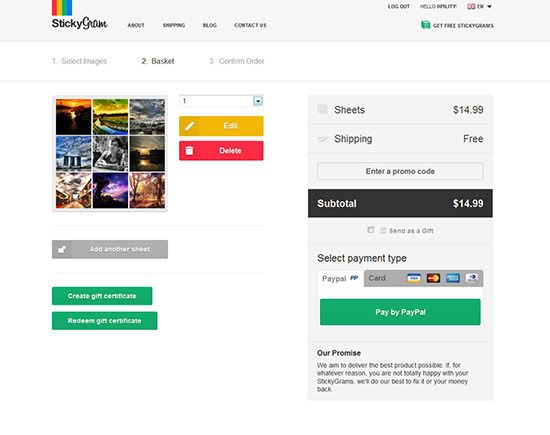550x435 pixels.
Task: Tick the Send as a Gift checkbox
Action: [370, 230]
